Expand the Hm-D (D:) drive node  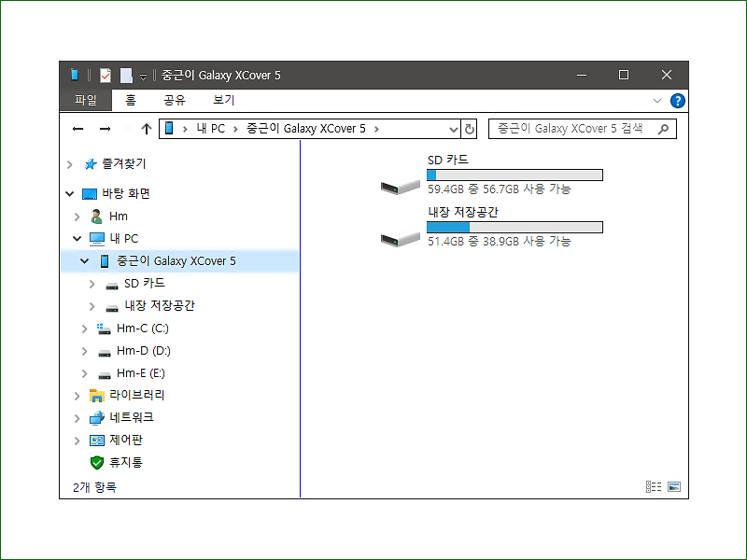(x=84, y=352)
